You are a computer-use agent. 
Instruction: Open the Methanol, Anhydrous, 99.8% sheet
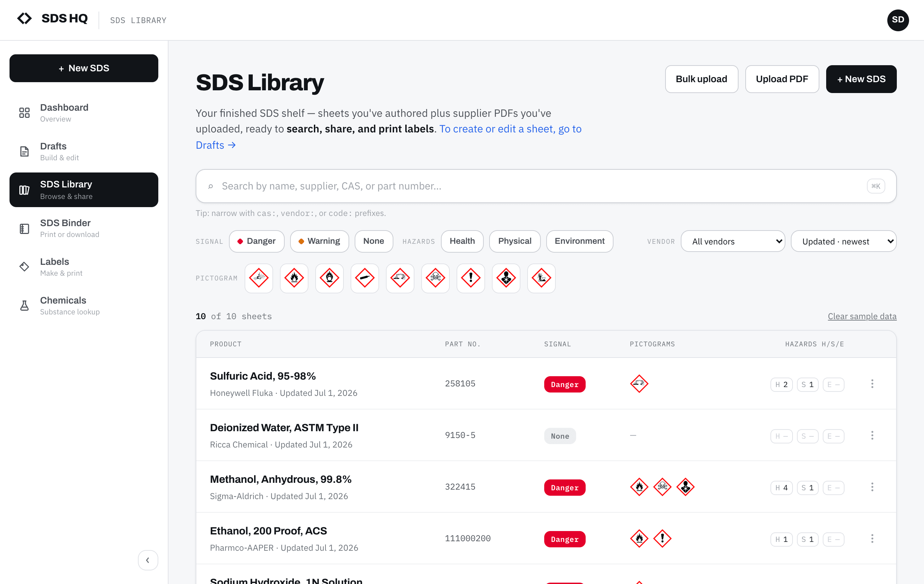281,479
